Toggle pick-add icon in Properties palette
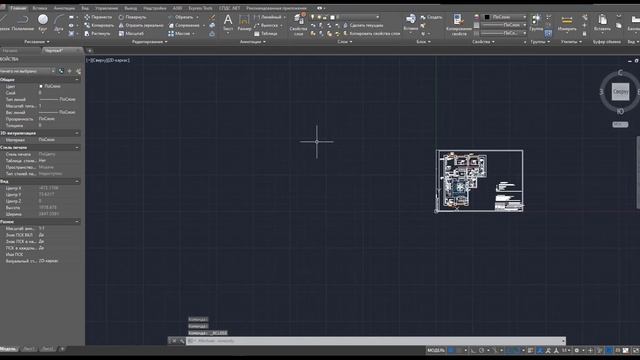This screenshot has width=640, height=360. point(61,71)
